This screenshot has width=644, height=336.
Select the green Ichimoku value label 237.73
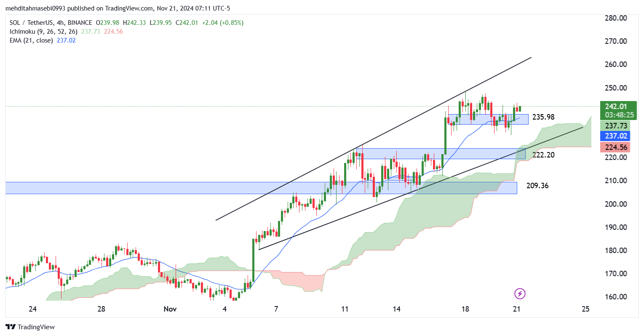(x=616, y=126)
